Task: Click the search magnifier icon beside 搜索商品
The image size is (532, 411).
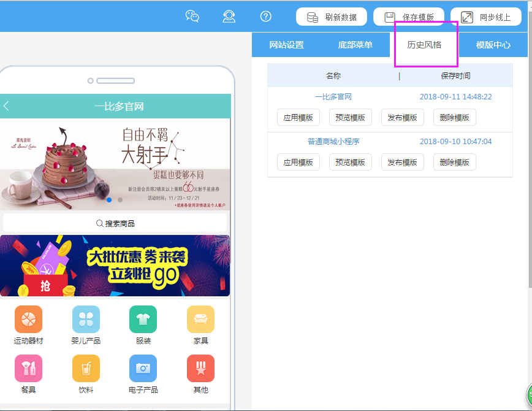Action: tap(99, 223)
